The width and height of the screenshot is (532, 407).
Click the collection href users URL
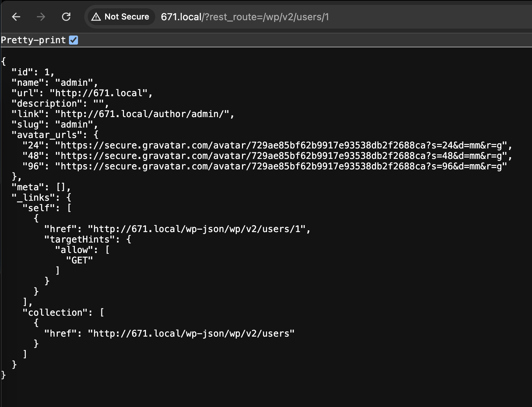191,333
